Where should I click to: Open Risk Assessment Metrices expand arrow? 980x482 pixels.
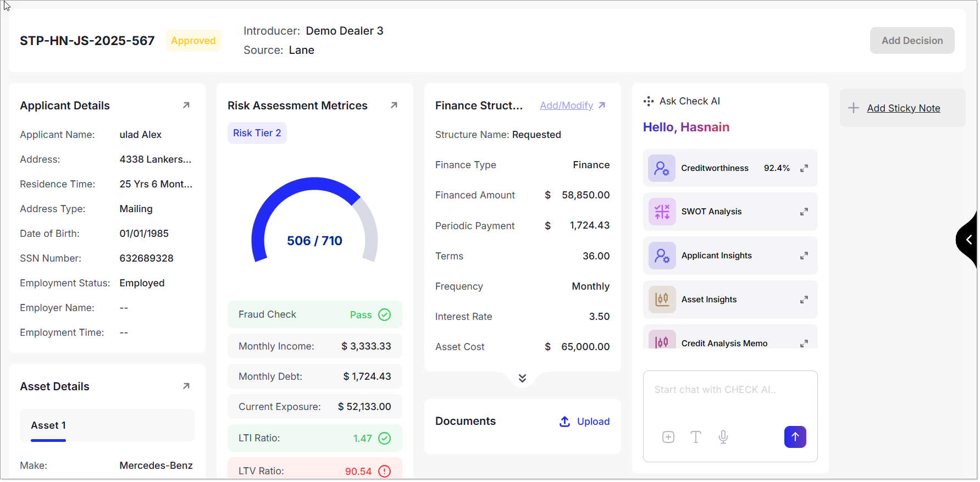[x=394, y=105]
